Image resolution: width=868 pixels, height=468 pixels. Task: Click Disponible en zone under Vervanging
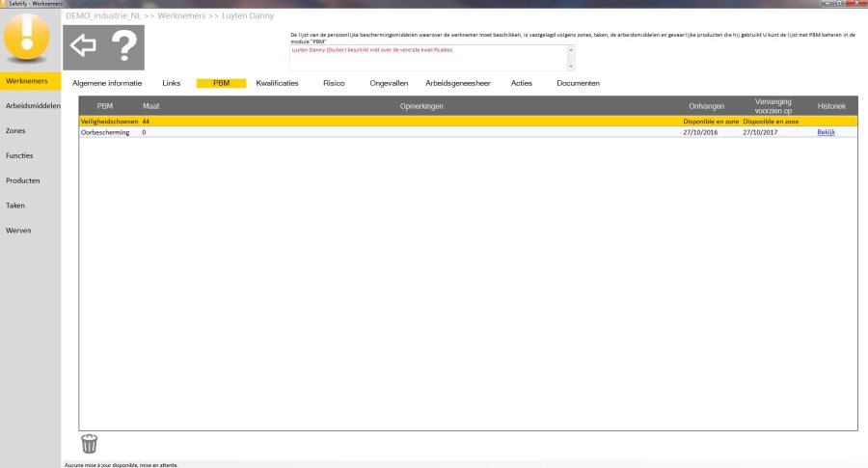pyautogui.click(x=771, y=122)
